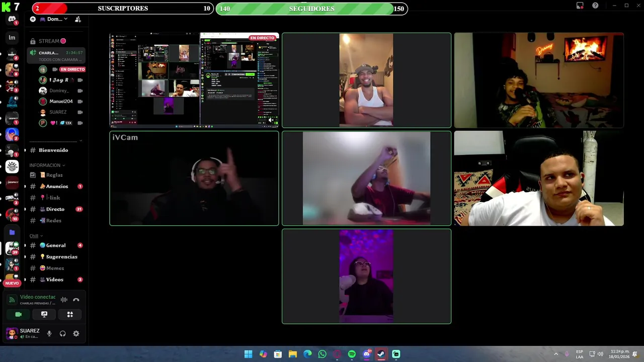This screenshot has width=644, height=362.
Task: Focus the white tank top video tile
Action: pos(366,80)
